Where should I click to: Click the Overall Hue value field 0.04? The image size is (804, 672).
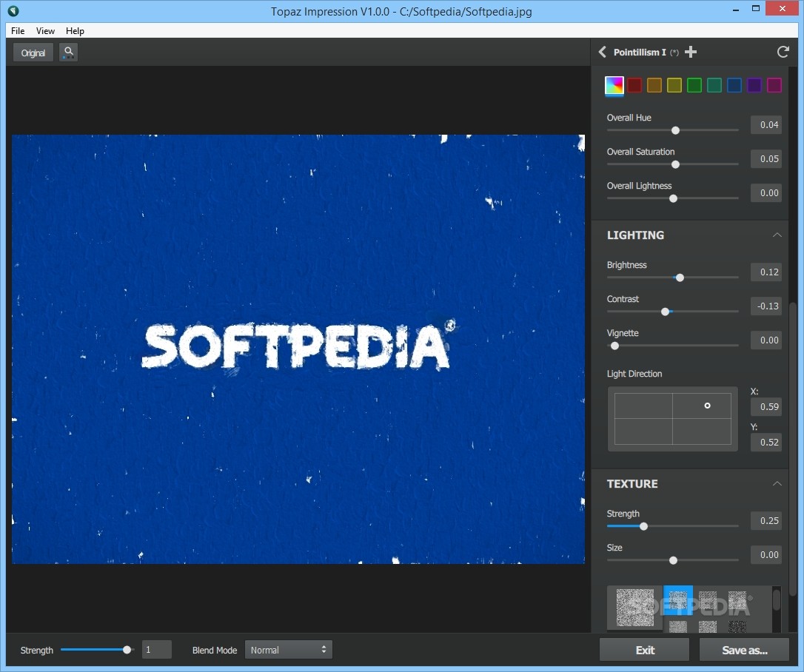point(766,124)
